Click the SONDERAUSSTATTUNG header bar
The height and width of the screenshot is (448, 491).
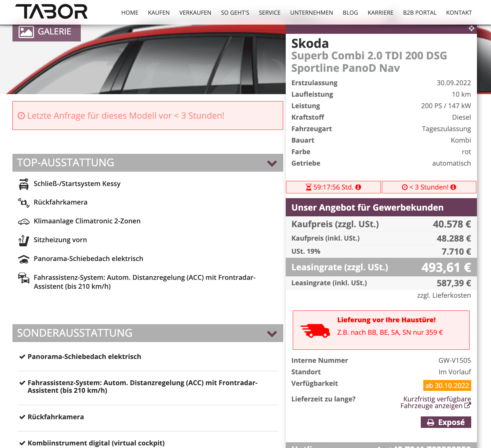(x=148, y=333)
